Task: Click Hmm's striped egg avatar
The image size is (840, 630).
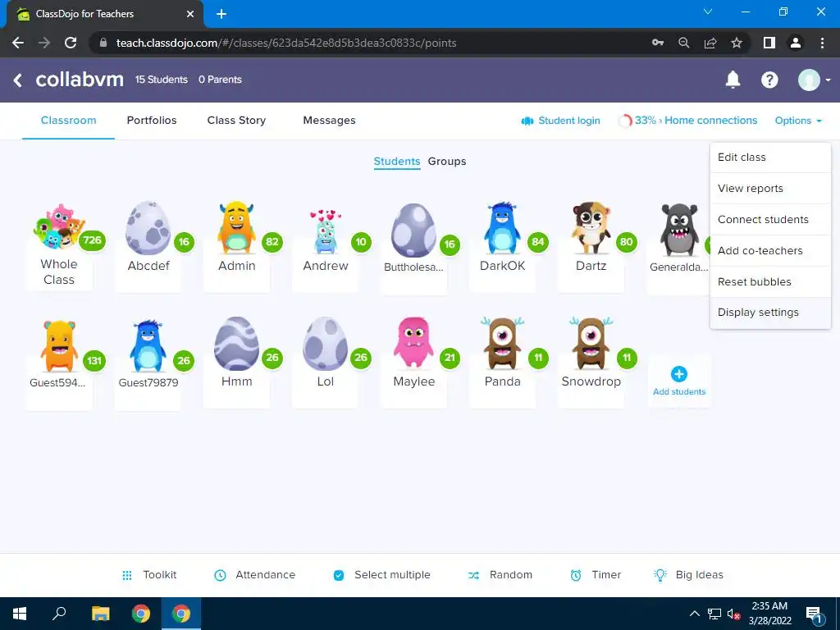Action: 236,344
